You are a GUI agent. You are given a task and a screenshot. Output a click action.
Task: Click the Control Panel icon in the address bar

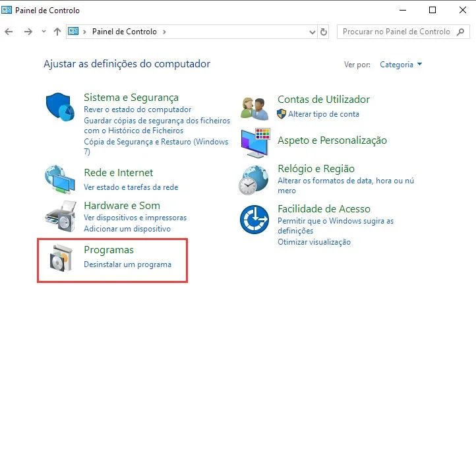pyautogui.click(x=73, y=31)
